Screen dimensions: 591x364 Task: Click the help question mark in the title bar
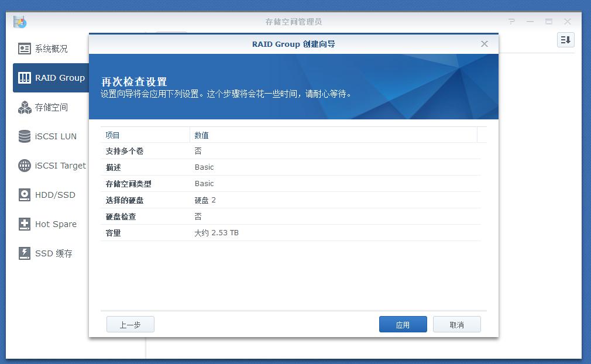tap(511, 21)
